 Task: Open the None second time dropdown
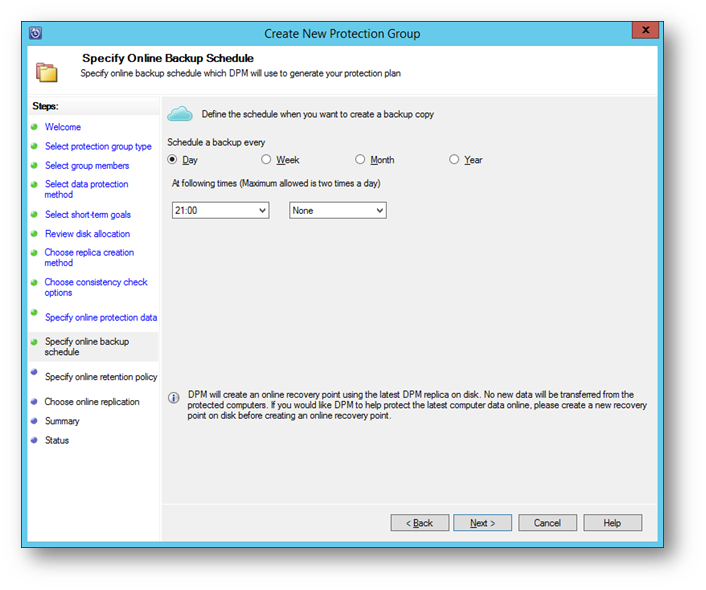click(x=338, y=210)
